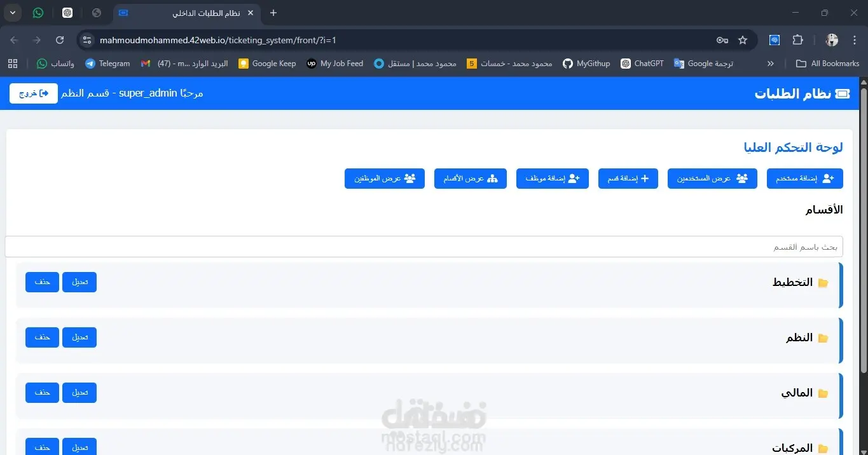The height and width of the screenshot is (455, 868).
Task: Open the Chrome three-dot menu
Action: 853,40
